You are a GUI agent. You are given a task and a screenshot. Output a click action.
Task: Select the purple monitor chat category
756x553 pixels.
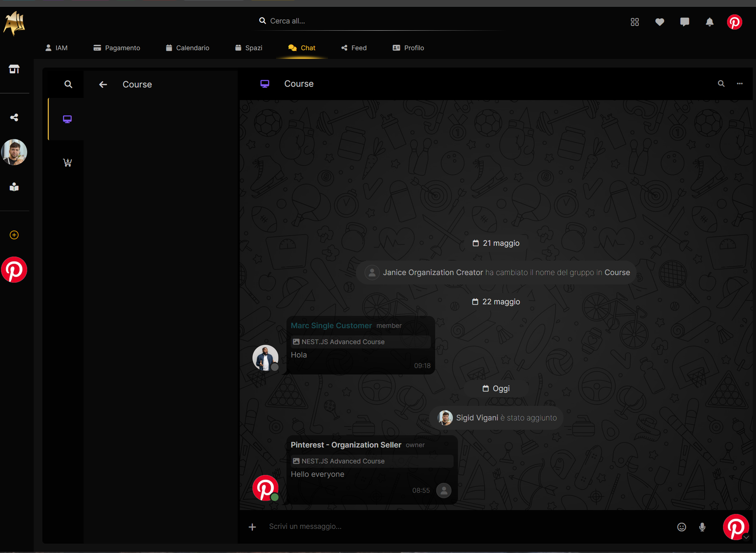[x=68, y=119]
